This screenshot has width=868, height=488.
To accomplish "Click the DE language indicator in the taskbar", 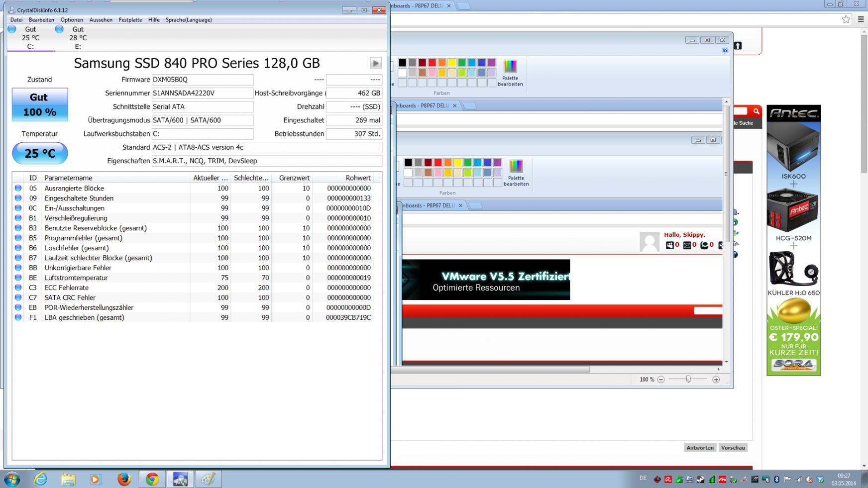I will coord(643,479).
